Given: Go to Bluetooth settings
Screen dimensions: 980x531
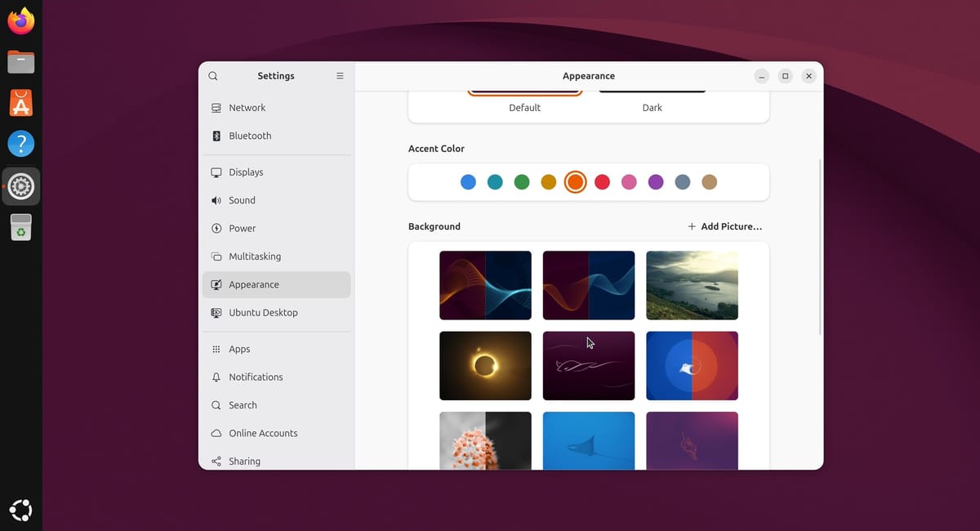Looking at the screenshot, I should (277, 136).
